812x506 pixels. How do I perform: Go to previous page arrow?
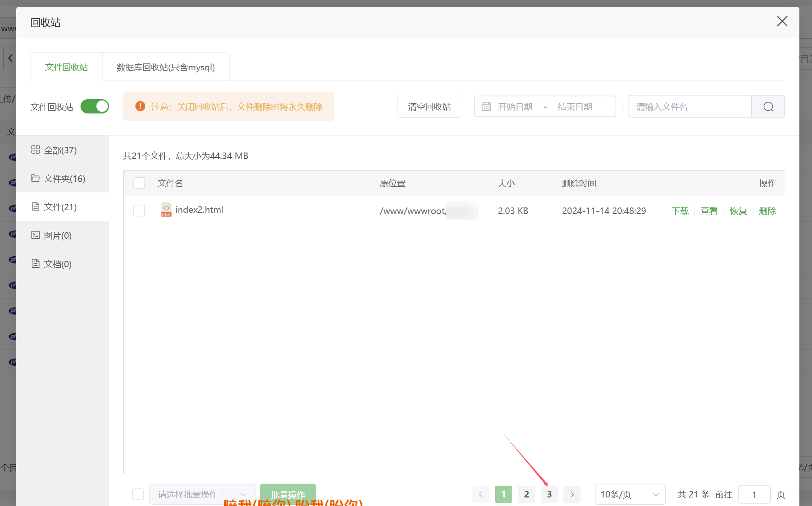tap(481, 494)
